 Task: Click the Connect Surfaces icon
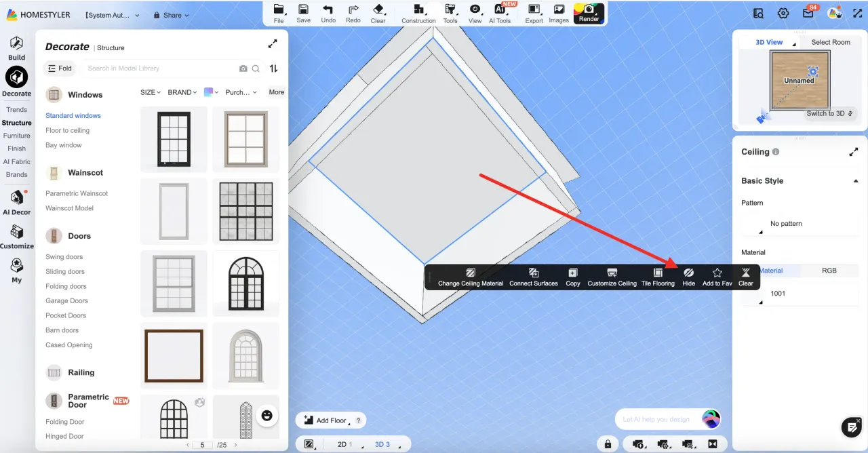(x=534, y=273)
